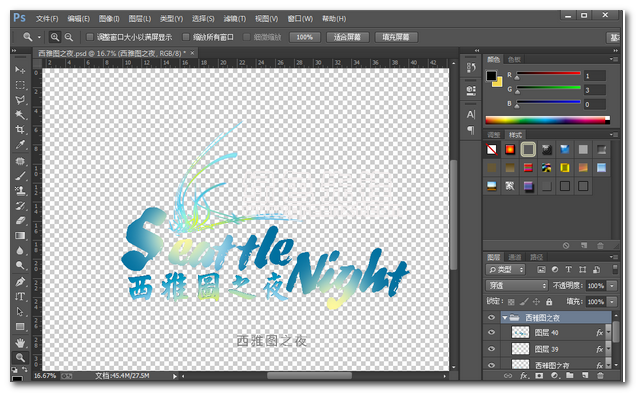This screenshot has height=393, width=636.
Task: Select the Magic Wand tool
Action: tap(20, 115)
